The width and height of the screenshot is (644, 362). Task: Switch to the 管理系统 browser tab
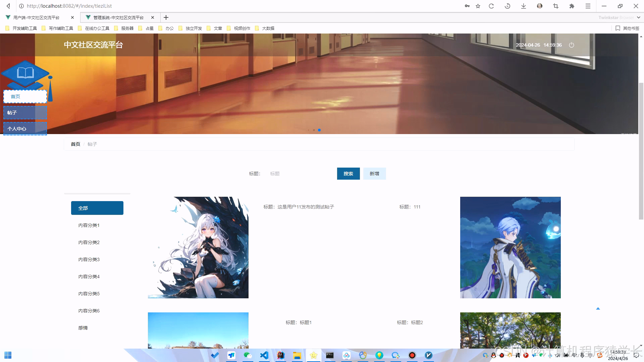coord(118,17)
